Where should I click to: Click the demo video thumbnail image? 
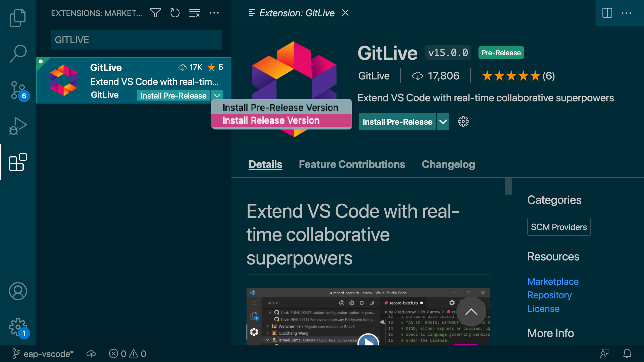click(368, 317)
